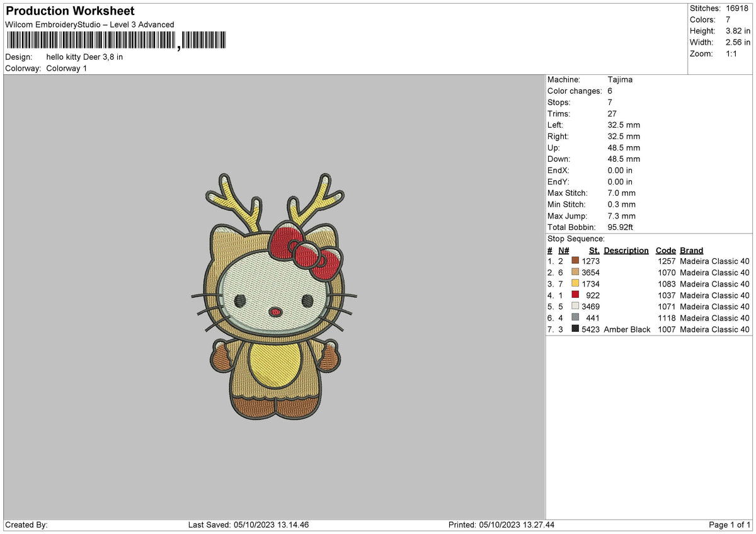Click the tan 1070 thread color swatch
This screenshot has height=534, width=756.
click(x=575, y=272)
